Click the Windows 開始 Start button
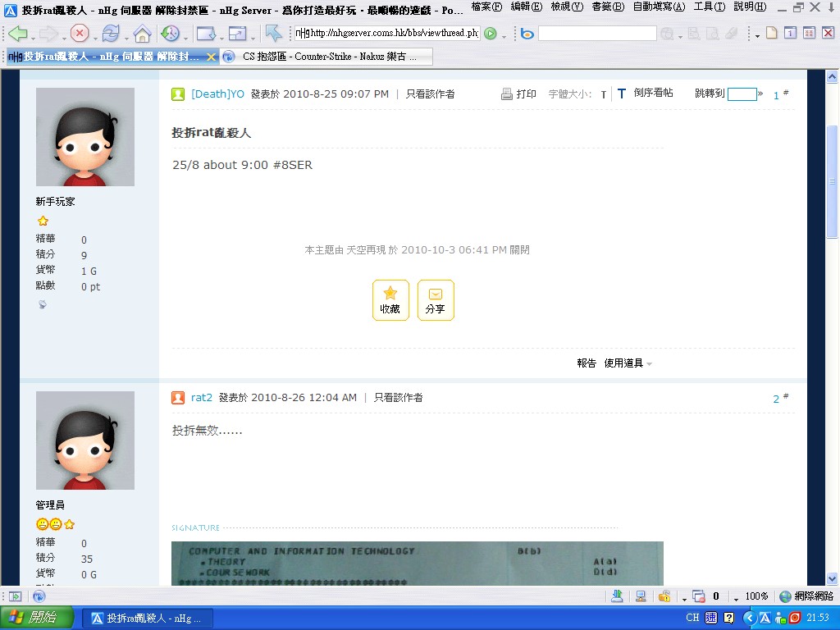Viewport: 840px width, 630px height. (x=37, y=618)
